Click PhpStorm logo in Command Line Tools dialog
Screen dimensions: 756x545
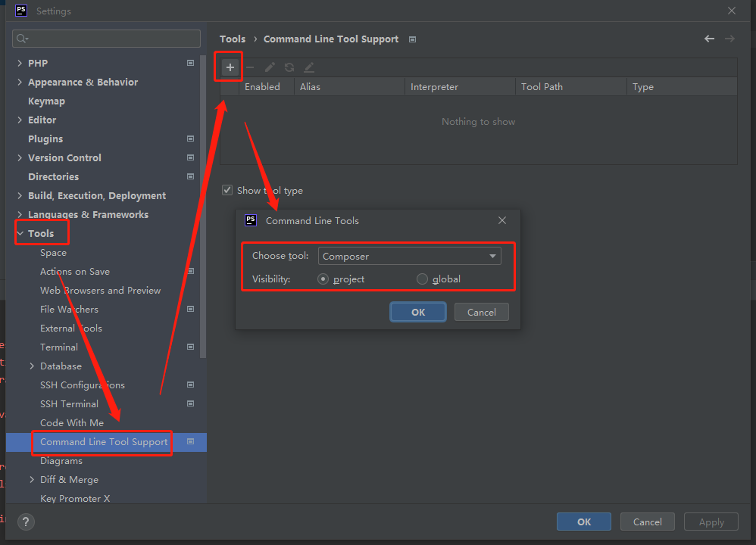click(251, 220)
